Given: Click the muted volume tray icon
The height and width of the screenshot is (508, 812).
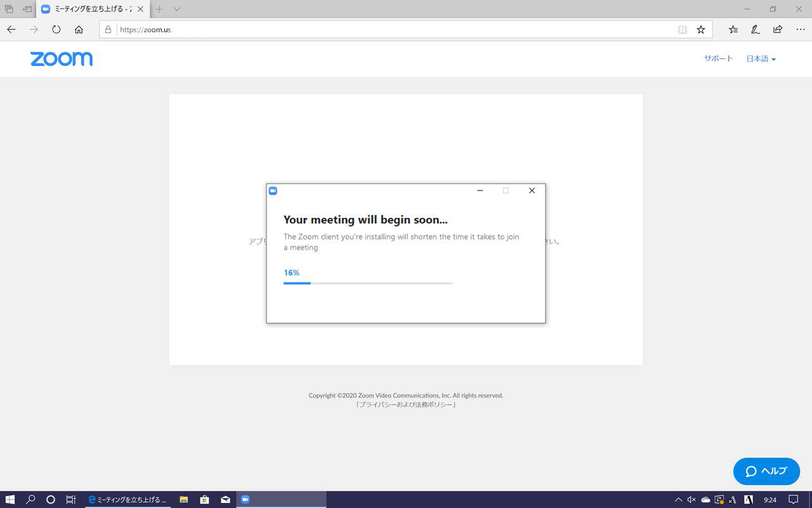Looking at the screenshot, I should pos(691,500).
